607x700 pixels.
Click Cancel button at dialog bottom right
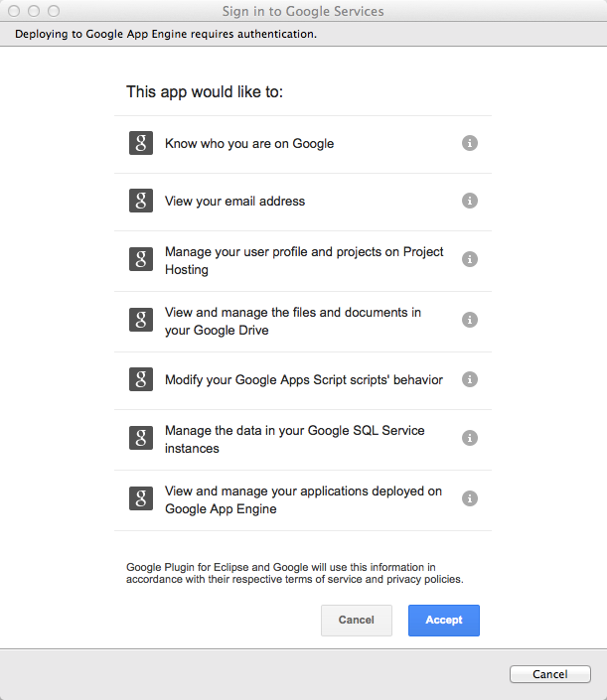click(549, 674)
